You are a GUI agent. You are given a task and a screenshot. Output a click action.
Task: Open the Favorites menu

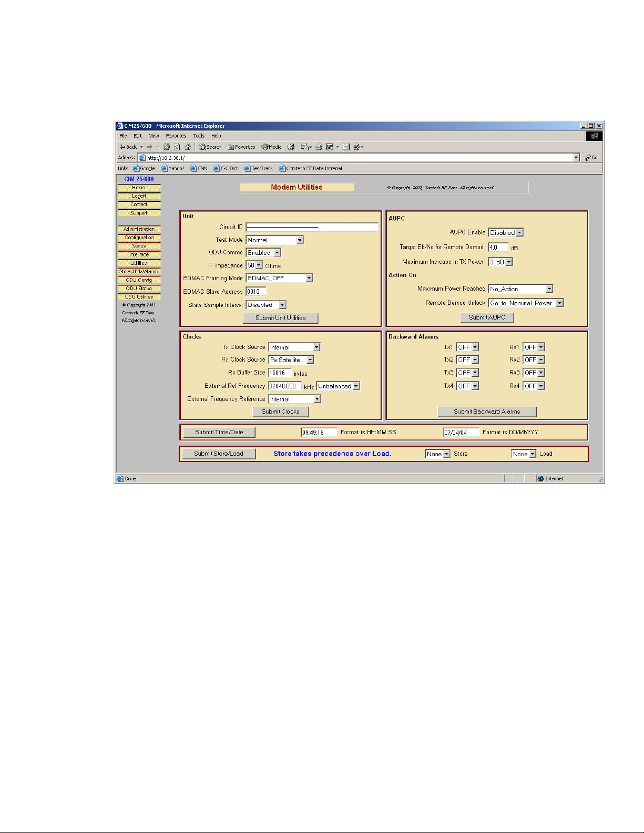176,136
